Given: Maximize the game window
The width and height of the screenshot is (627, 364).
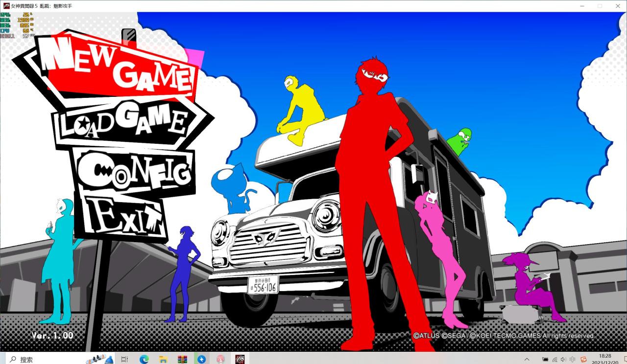Looking at the screenshot, I should click(x=600, y=6).
